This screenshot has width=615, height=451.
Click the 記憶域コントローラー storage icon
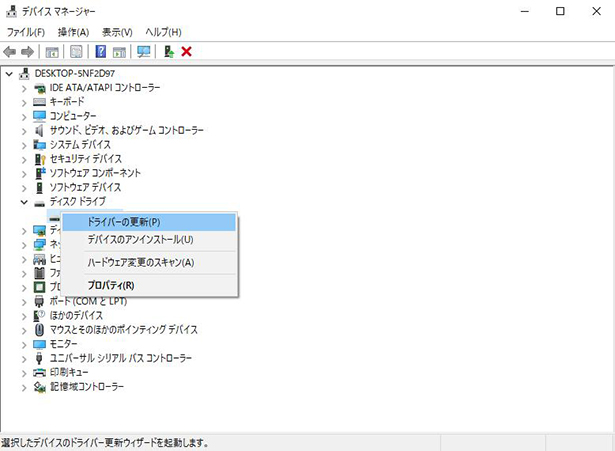pos(40,387)
